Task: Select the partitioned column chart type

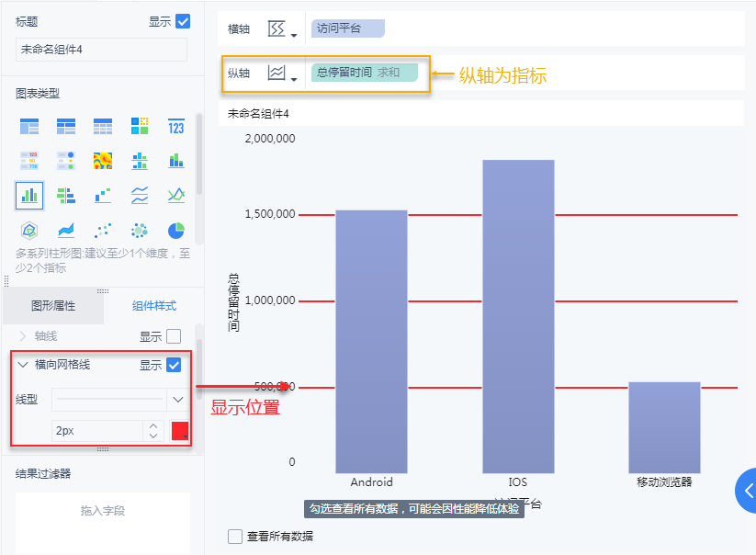Action: click(140, 161)
